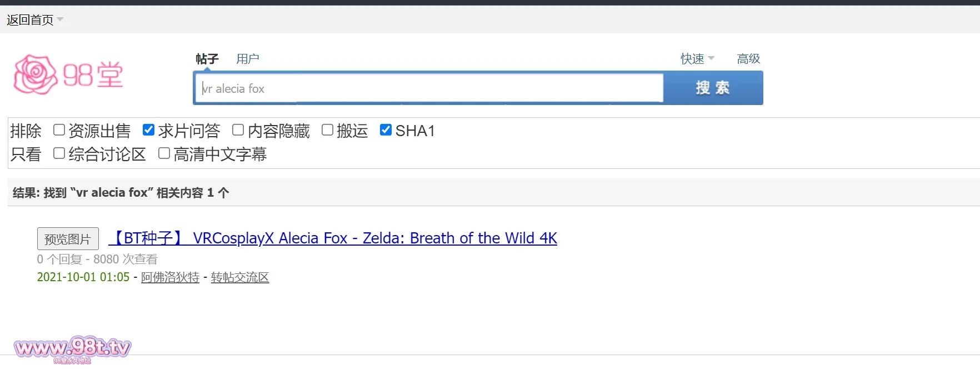Uncheck the 求片问答 exclude checkbox
This screenshot has width=980, height=369.
148,130
